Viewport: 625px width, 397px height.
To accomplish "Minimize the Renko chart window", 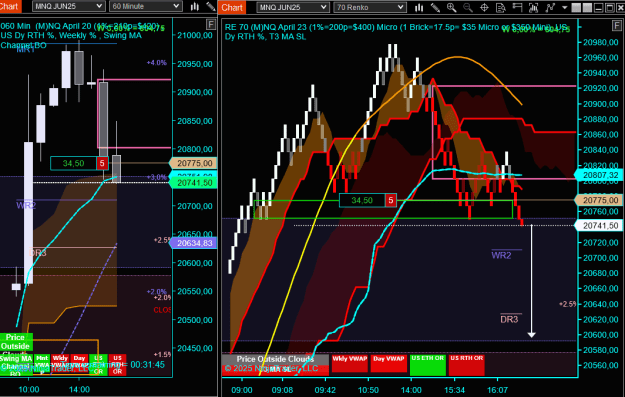I will click(x=598, y=7).
